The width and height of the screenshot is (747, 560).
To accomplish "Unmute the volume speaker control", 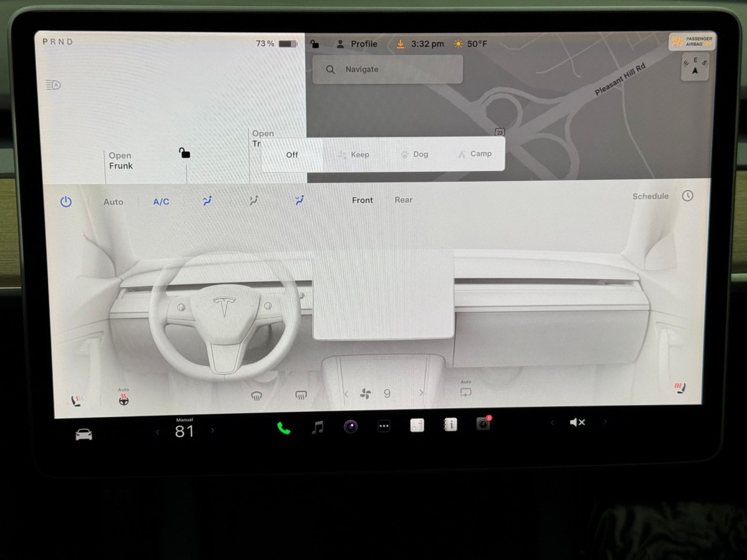I will point(578,422).
